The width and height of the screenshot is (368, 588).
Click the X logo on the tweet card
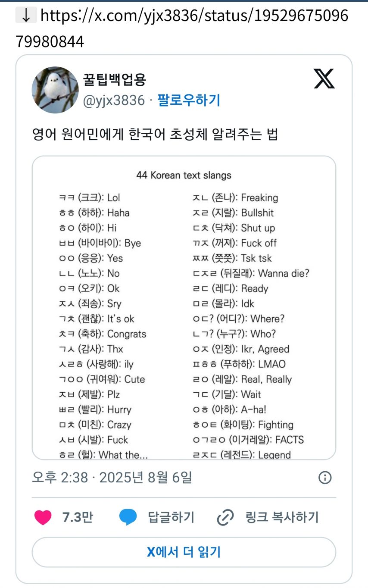pyautogui.click(x=324, y=78)
